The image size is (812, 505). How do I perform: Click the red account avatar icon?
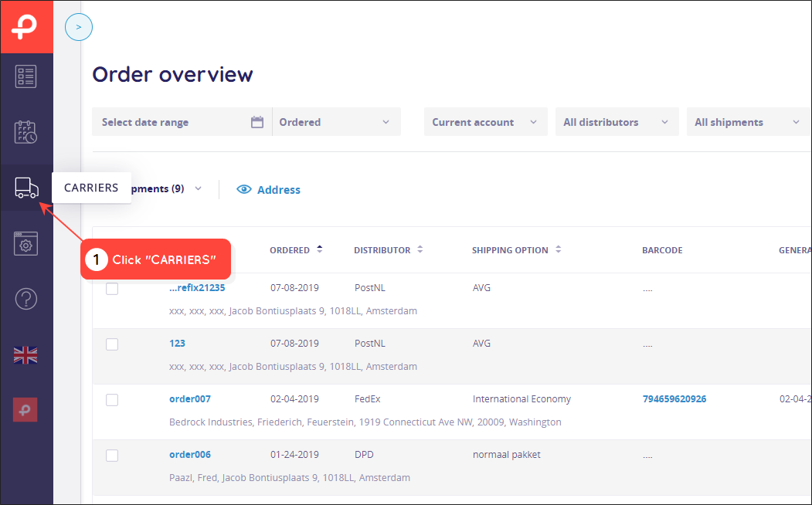[25, 410]
